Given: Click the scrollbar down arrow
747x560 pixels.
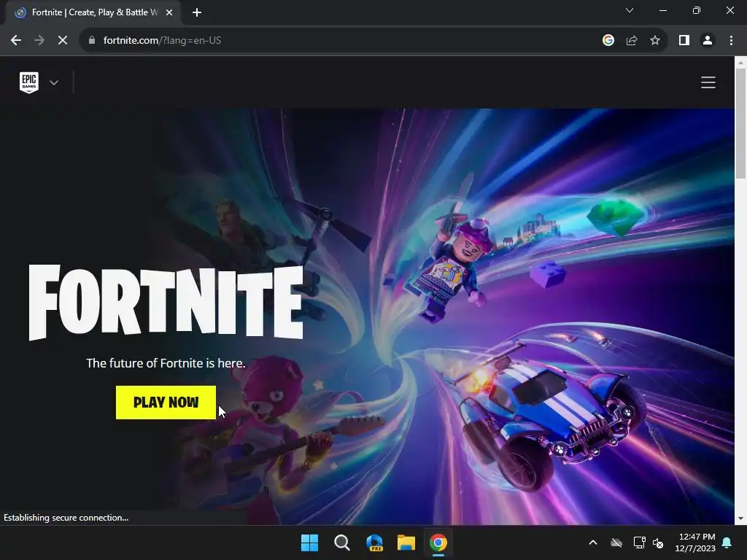Looking at the screenshot, I should [x=740, y=518].
